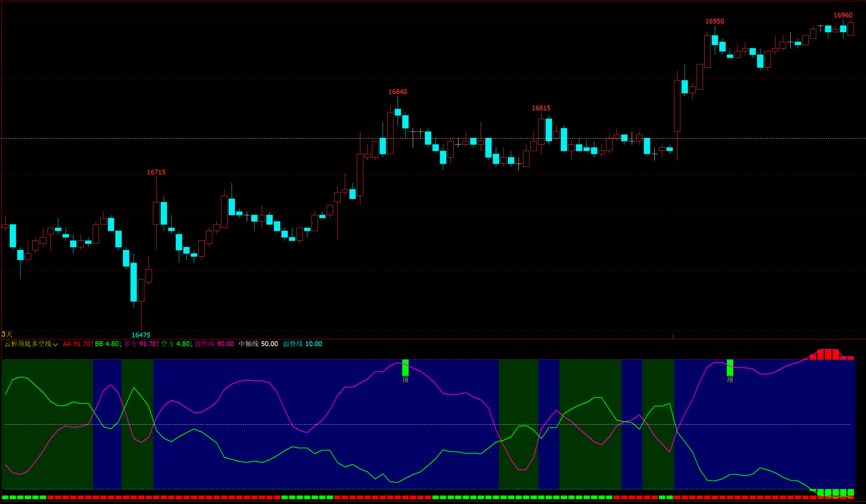Select the 强势线 90.00 legend entry
The image size is (866, 504).
[x=215, y=344]
